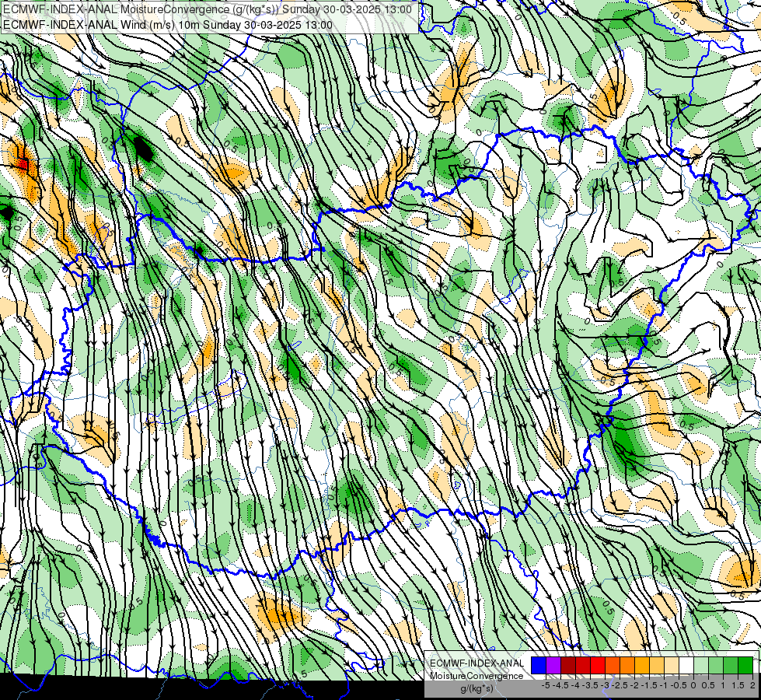The image size is (761, 700).
Task: Click the white swatch between -0.5 and 0
Action: click(x=686, y=665)
